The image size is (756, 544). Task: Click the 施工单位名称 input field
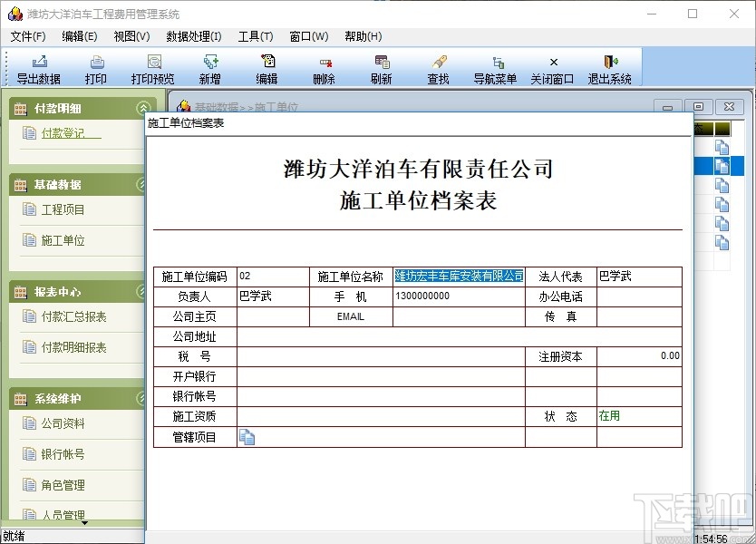pyautogui.click(x=458, y=277)
